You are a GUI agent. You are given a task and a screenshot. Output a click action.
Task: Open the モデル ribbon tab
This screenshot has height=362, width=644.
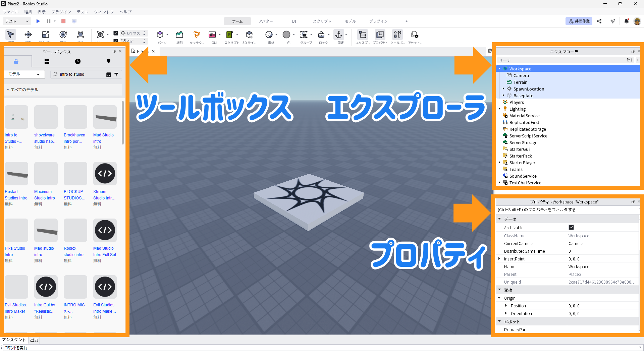click(350, 21)
